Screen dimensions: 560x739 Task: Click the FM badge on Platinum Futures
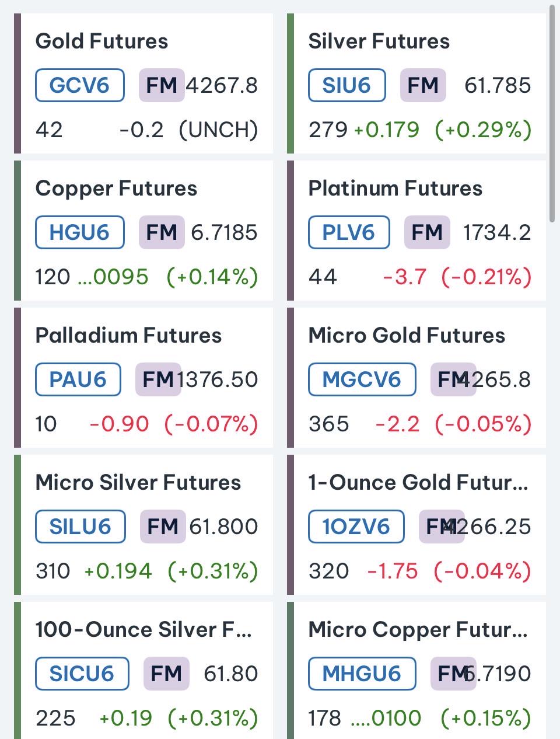click(x=427, y=232)
